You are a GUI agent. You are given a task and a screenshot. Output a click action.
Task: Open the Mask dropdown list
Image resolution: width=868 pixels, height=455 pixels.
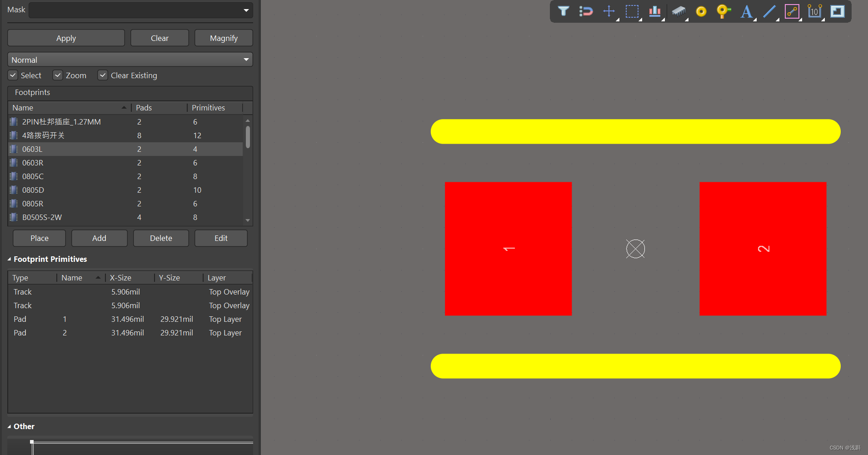pos(246,10)
